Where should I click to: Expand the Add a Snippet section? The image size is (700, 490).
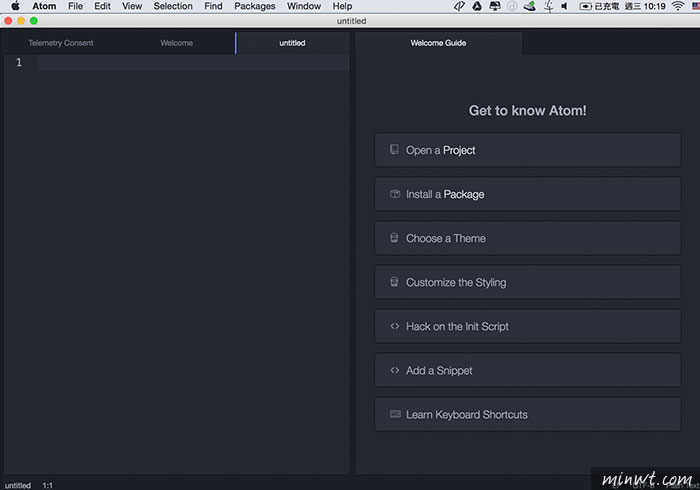(528, 370)
